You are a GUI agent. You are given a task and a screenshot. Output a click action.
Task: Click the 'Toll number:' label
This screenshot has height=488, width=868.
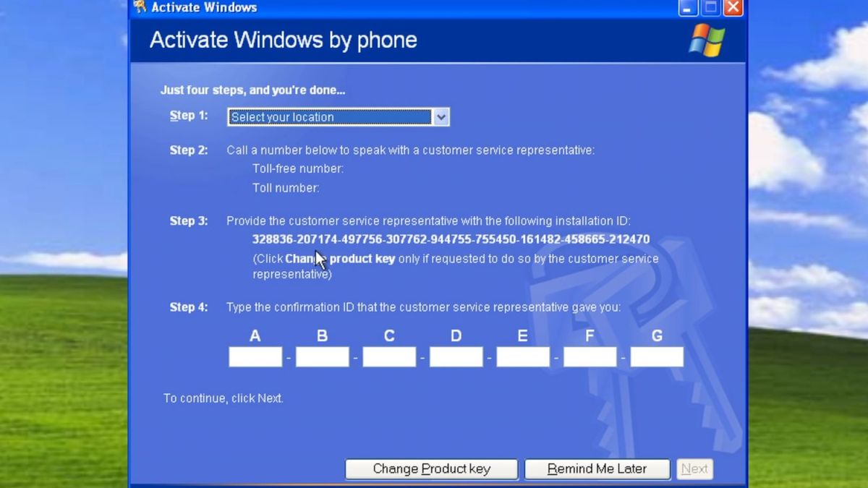pyautogui.click(x=286, y=188)
